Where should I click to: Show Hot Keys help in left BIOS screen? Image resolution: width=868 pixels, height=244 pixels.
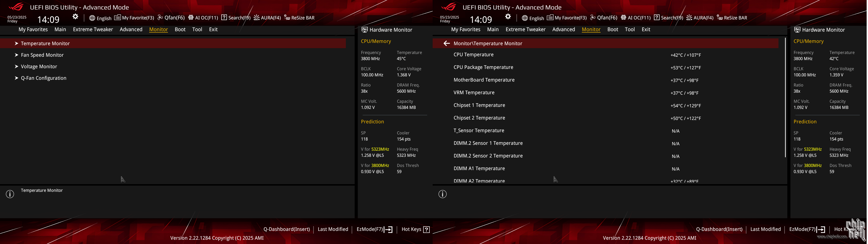(x=415, y=229)
